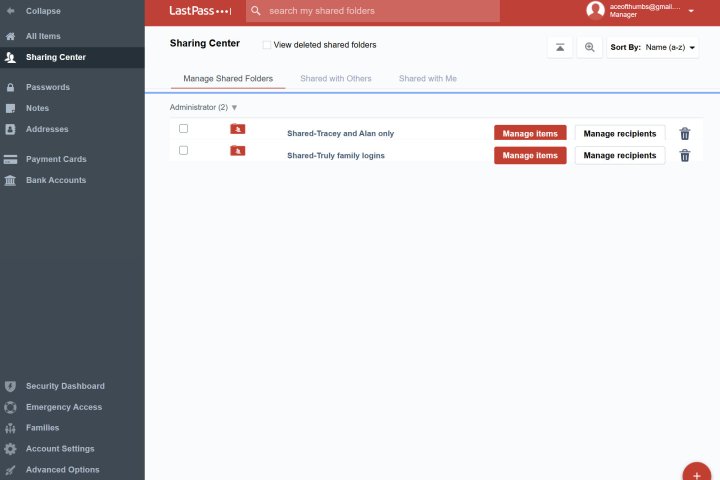Click Manage recipients for Shared-Truly family logins
The width and height of the screenshot is (720, 480).
pyautogui.click(x=620, y=155)
